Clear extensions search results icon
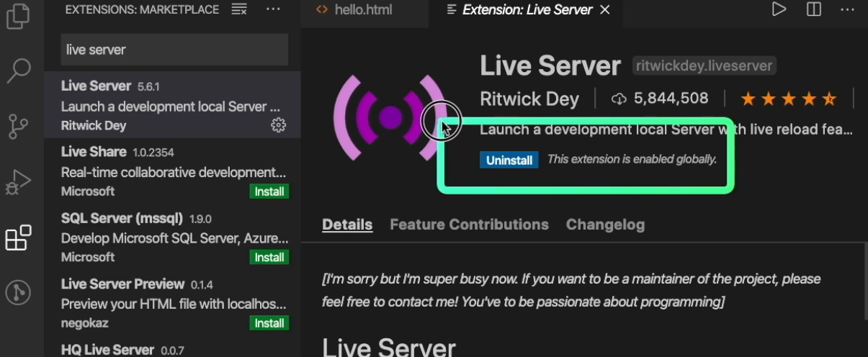This screenshot has width=868, height=357. tap(239, 9)
